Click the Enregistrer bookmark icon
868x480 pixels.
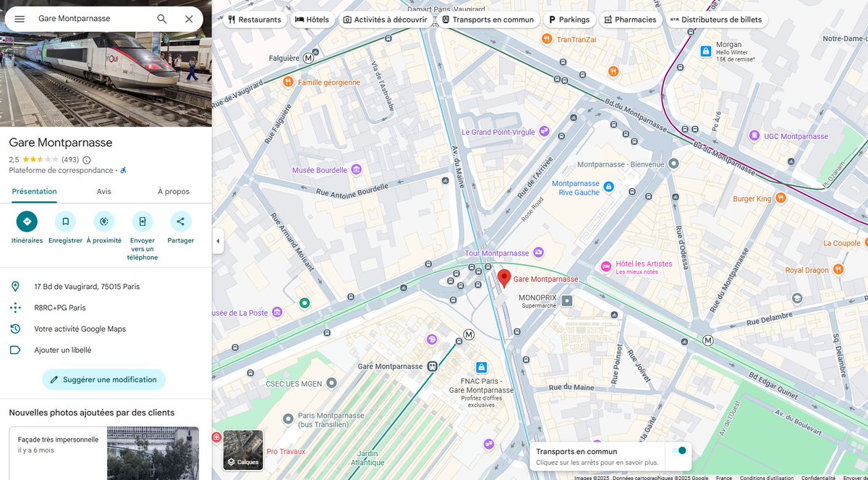[65, 223]
